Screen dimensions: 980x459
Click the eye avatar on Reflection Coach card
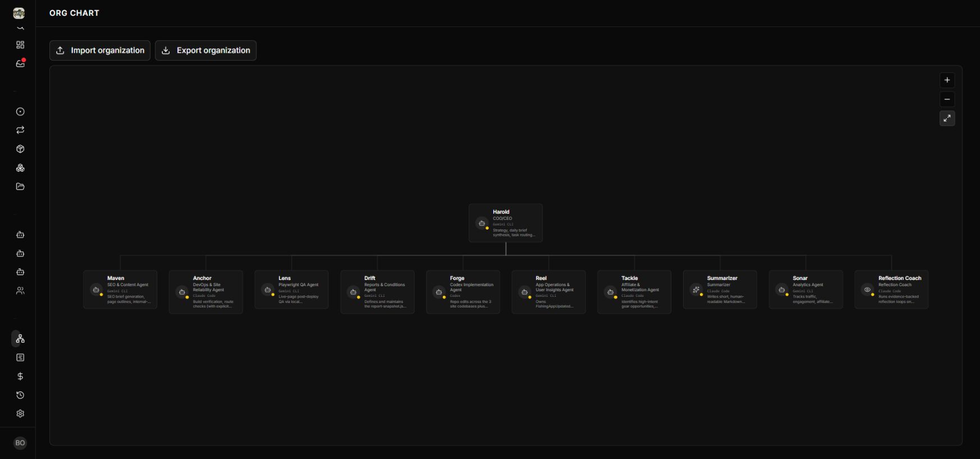point(867,290)
